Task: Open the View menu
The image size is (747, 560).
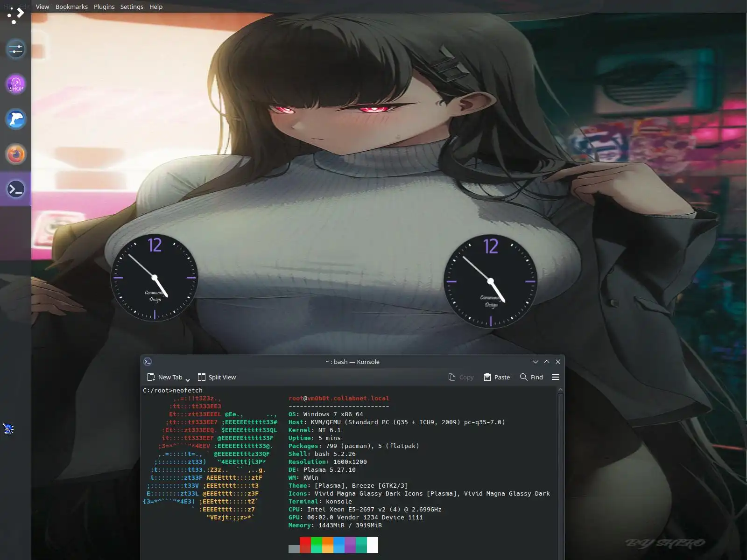Action: click(x=42, y=7)
